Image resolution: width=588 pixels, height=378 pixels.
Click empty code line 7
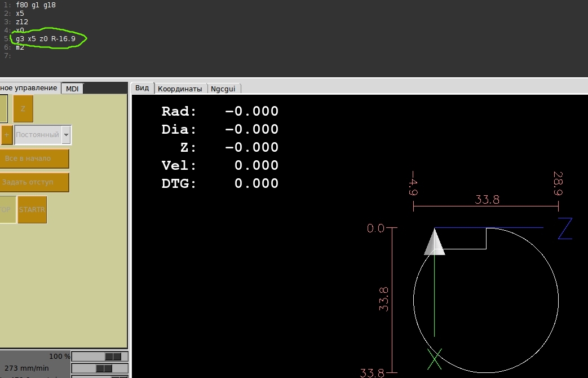click(7, 55)
